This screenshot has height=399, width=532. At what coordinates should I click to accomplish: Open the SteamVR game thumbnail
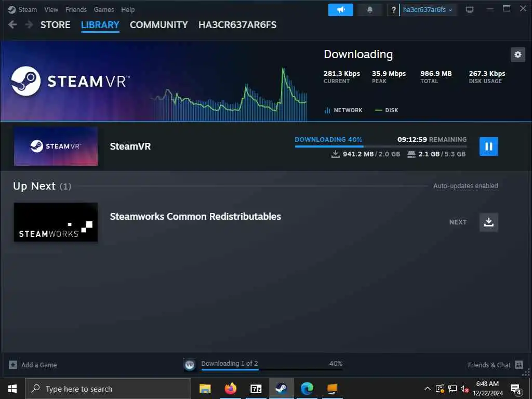tap(56, 146)
